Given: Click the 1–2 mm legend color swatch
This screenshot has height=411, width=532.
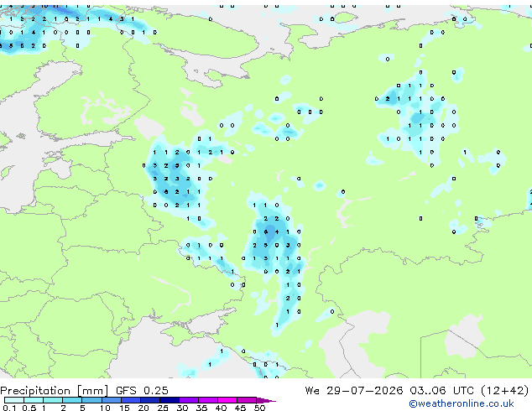Looking at the screenshot, I should (53, 400).
